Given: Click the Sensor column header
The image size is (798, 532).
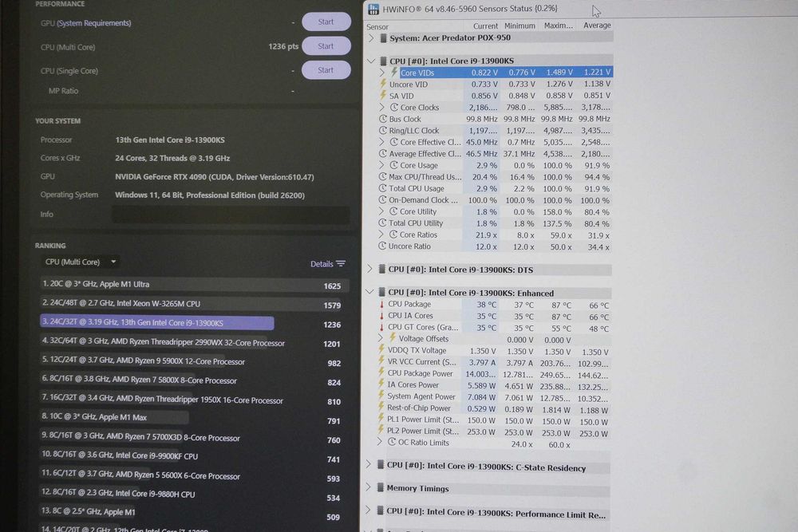Looking at the screenshot, I should pos(377,27).
